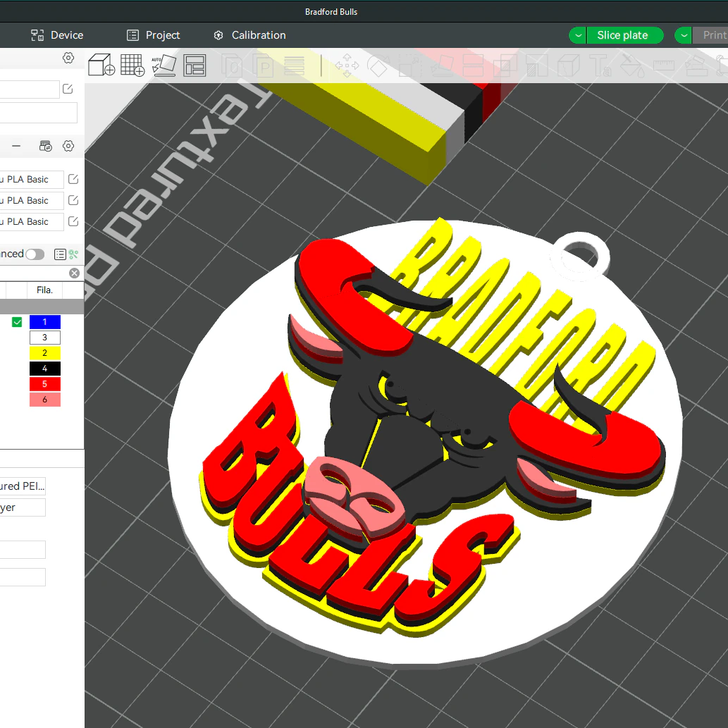This screenshot has height=728, width=728.
Task: Open the third PLA Basic filament dropdown
Action: pos(31,222)
